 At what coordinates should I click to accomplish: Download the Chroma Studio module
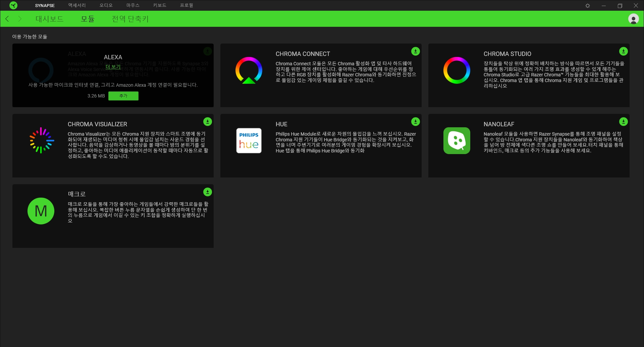click(624, 51)
